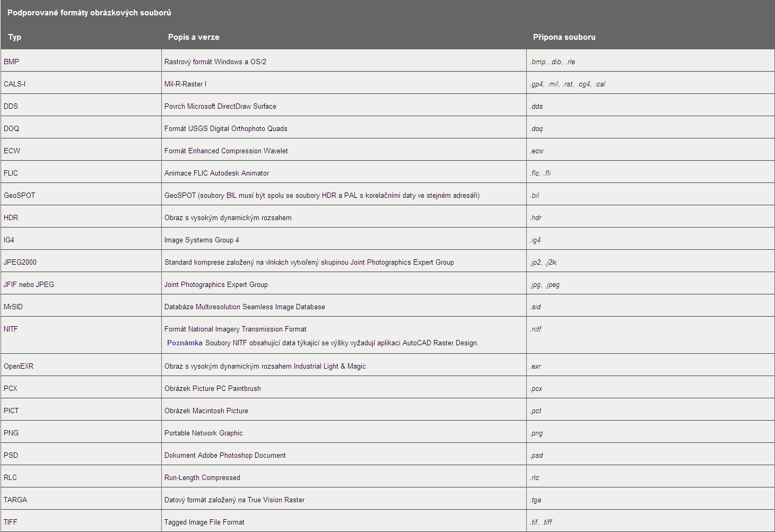Select the OpenEXR type cell

(x=19, y=366)
